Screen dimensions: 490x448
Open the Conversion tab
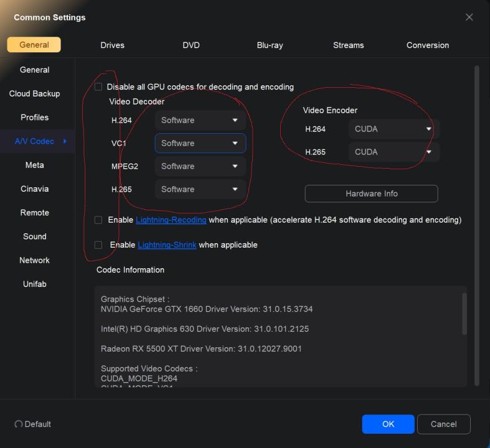coord(427,45)
